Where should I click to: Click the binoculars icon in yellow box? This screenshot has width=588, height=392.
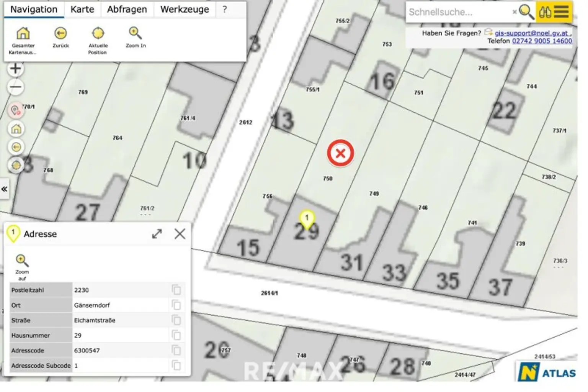point(545,12)
